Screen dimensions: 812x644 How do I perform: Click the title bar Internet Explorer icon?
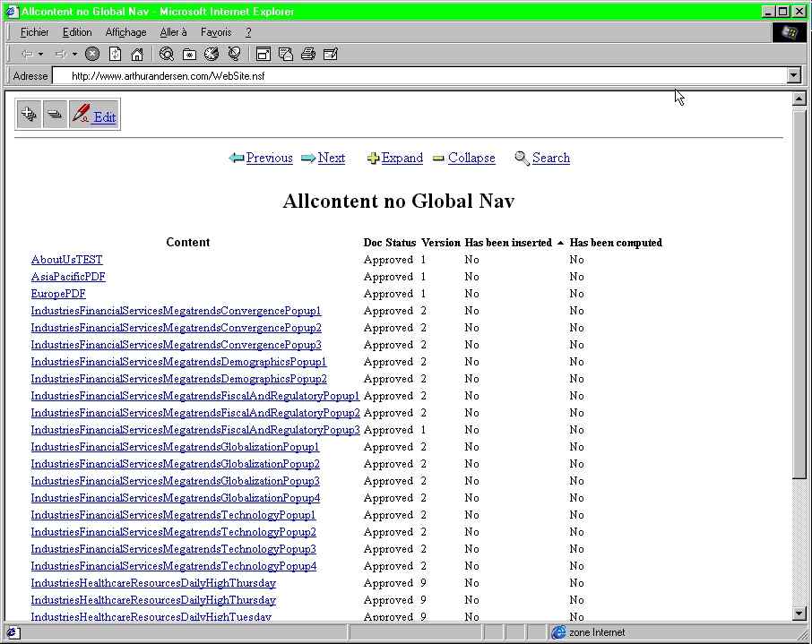click(12, 12)
